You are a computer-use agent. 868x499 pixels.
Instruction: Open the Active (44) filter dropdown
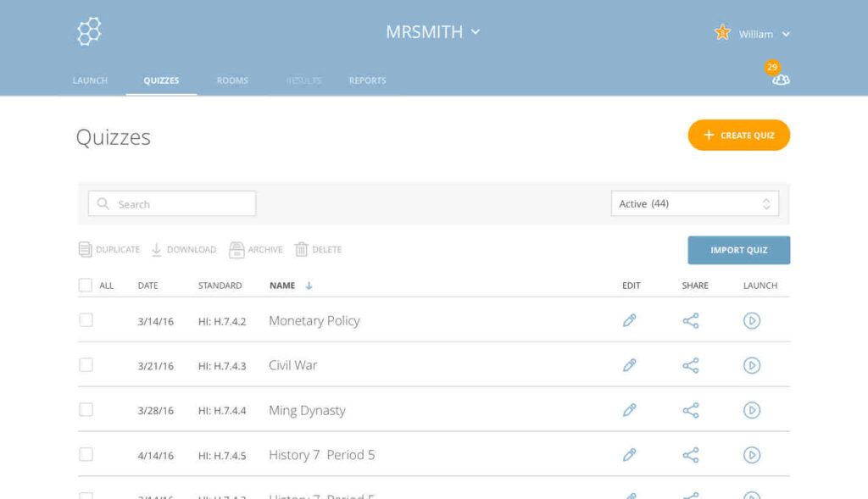tap(694, 203)
